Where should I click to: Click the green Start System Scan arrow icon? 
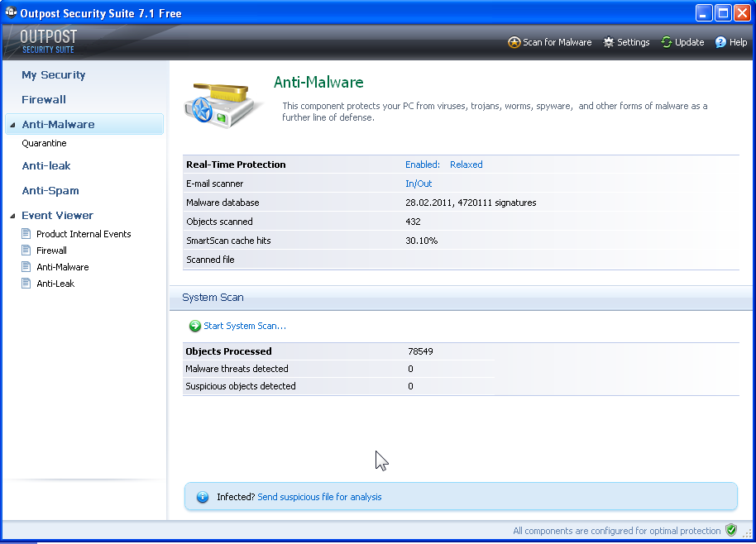coord(194,327)
